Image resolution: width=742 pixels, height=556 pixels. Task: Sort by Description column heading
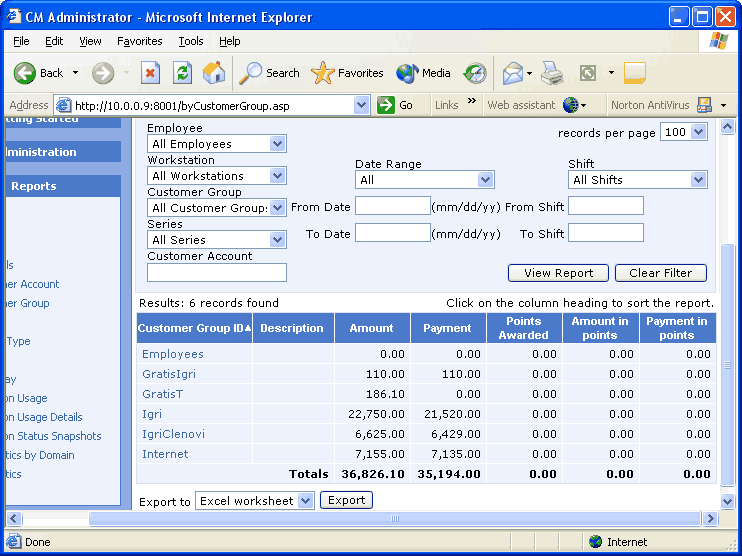[292, 328]
